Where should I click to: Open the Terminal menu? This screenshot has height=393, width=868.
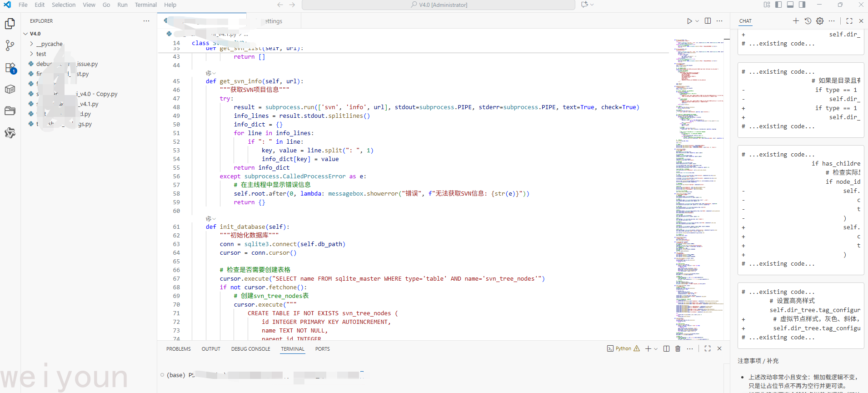[x=145, y=5]
